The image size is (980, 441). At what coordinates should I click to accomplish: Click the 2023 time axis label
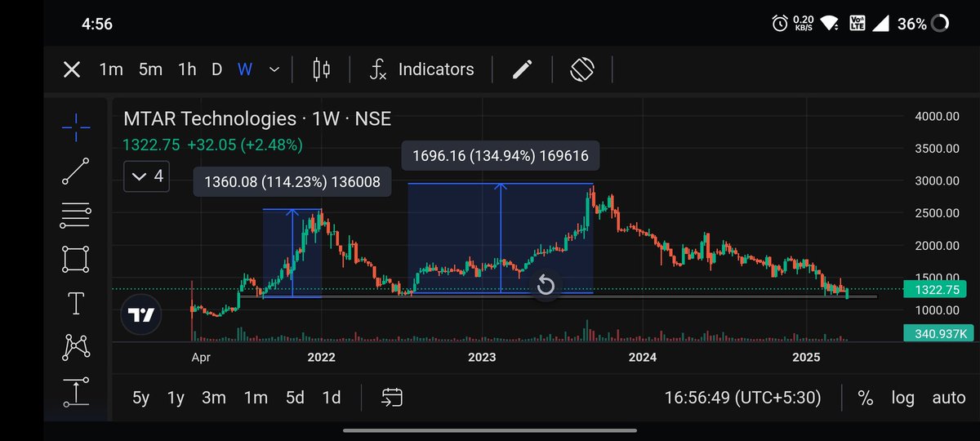click(x=483, y=357)
